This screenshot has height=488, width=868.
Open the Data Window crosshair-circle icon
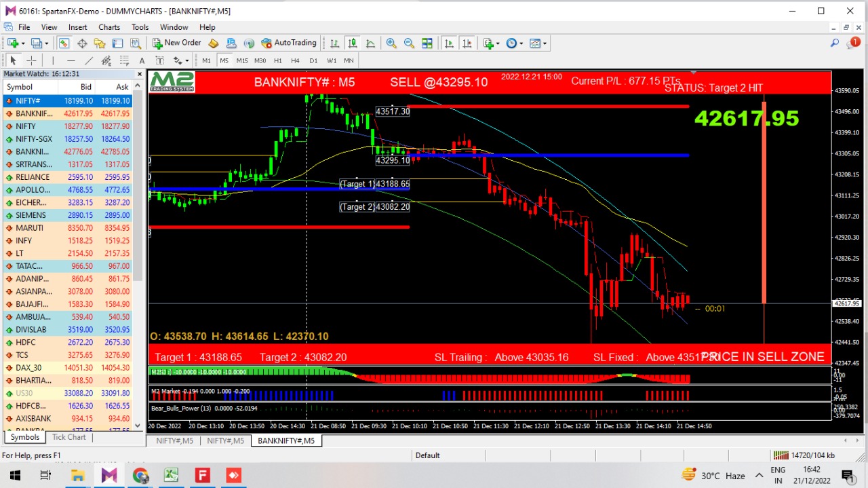(x=82, y=43)
